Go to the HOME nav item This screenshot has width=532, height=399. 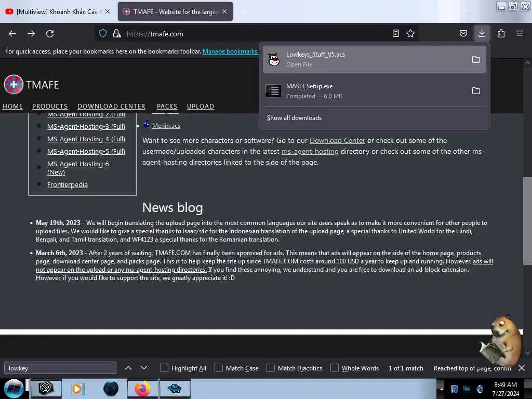tap(12, 107)
